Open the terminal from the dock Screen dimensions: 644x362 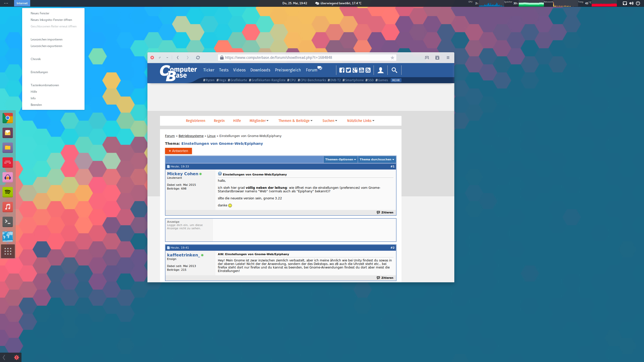[8, 222]
